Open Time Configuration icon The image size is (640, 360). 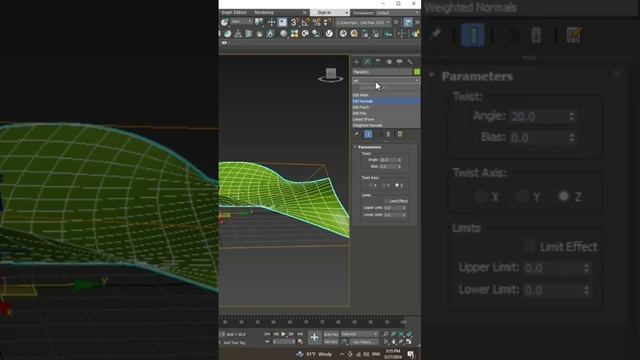(300, 342)
